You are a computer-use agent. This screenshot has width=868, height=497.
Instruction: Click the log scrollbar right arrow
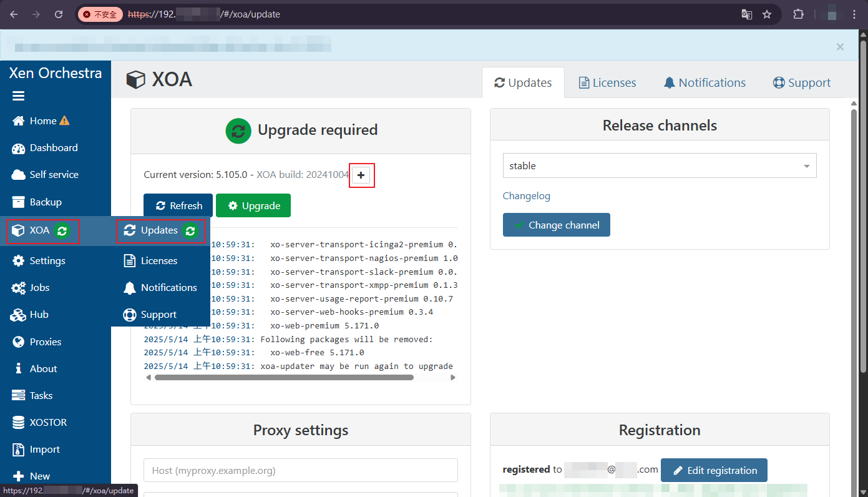(x=453, y=378)
